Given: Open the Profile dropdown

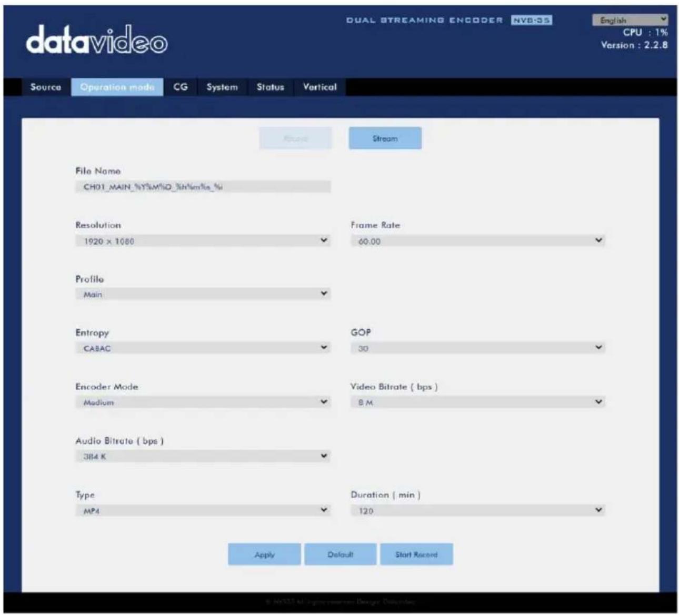Looking at the screenshot, I should [203, 294].
